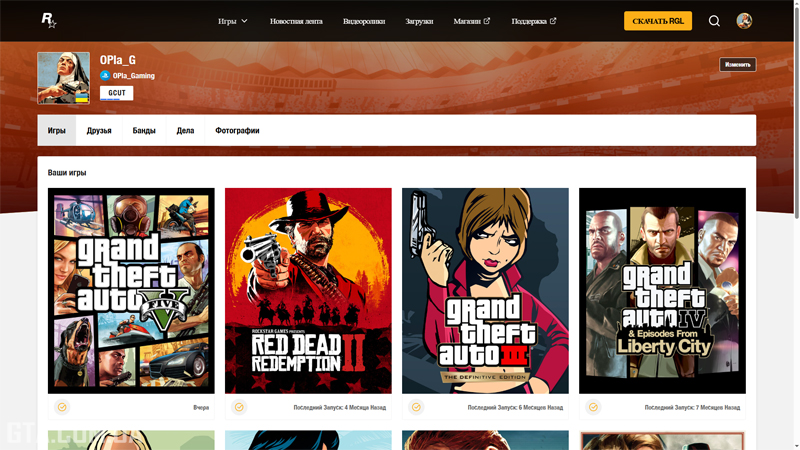Open the search magnifier icon
This screenshot has width=800, height=450.
(714, 21)
